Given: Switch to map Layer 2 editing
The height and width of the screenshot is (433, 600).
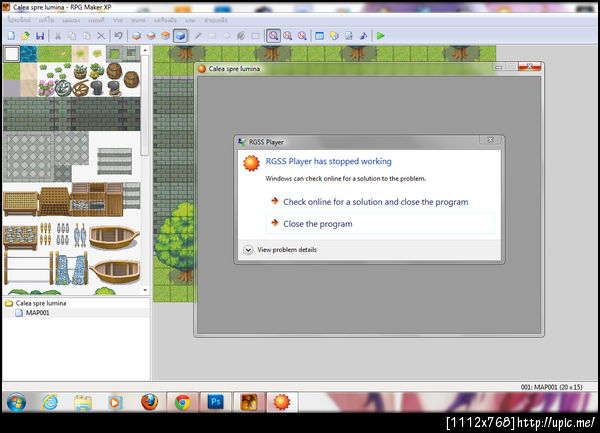Looking at the screenshot, I should [x=151, y=36].
